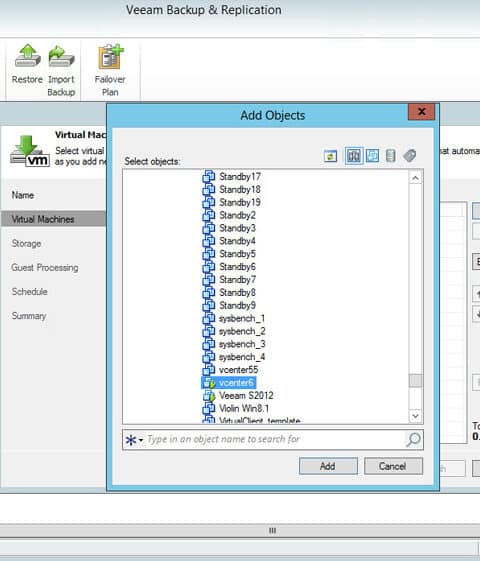The image size is (480, 561).
Task: Click the VM icon beside Violin Win8.1
Action: (x=209, y=408)
